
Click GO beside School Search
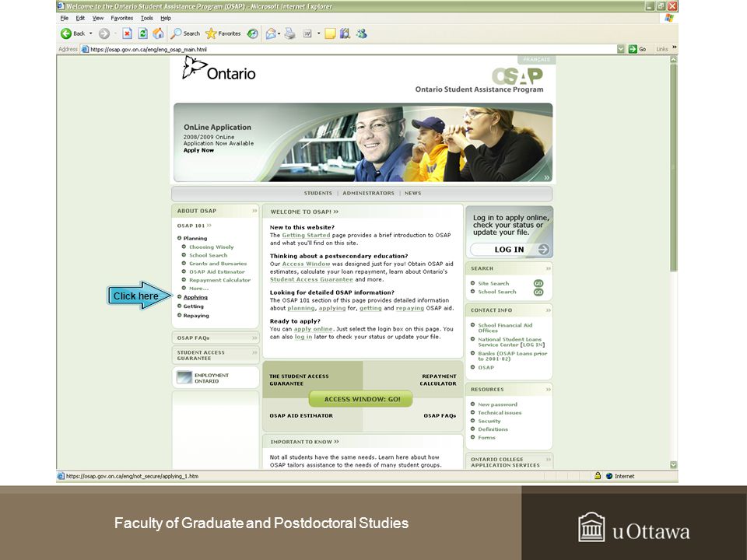(x=538, y=292)
